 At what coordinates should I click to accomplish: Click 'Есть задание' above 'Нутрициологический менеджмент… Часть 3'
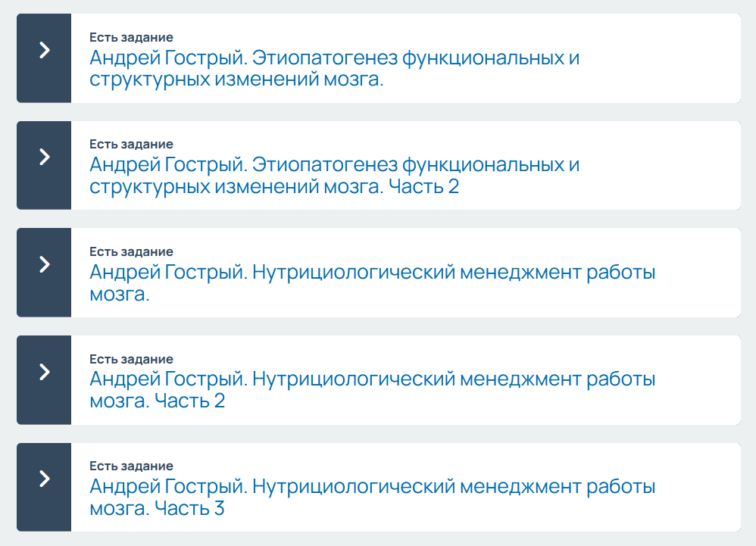[131, 466]
